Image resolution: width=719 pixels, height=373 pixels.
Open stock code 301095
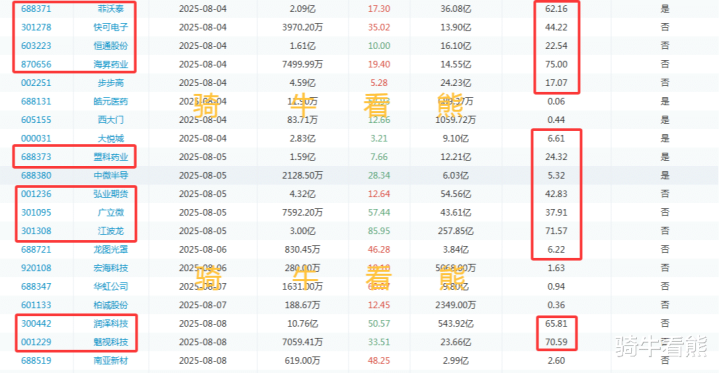(36, 212)
